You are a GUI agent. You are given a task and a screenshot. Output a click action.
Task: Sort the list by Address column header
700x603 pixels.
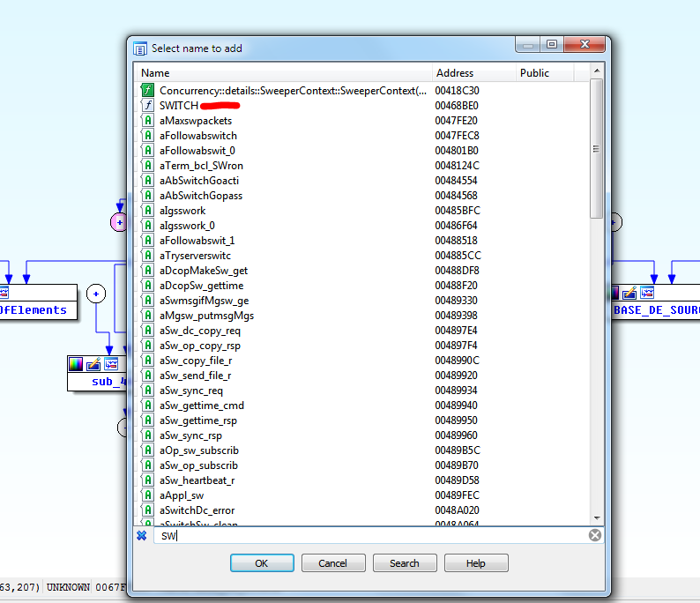(473, 73)
